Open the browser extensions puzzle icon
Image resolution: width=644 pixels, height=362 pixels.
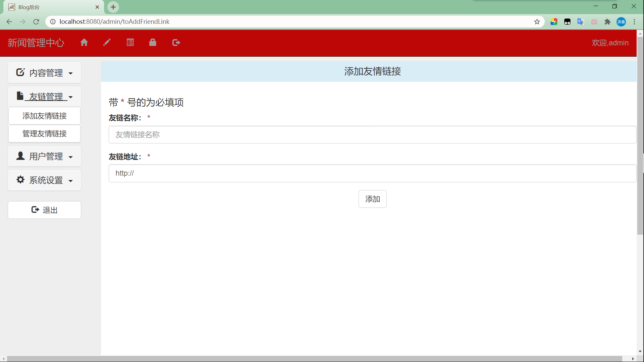607,22
